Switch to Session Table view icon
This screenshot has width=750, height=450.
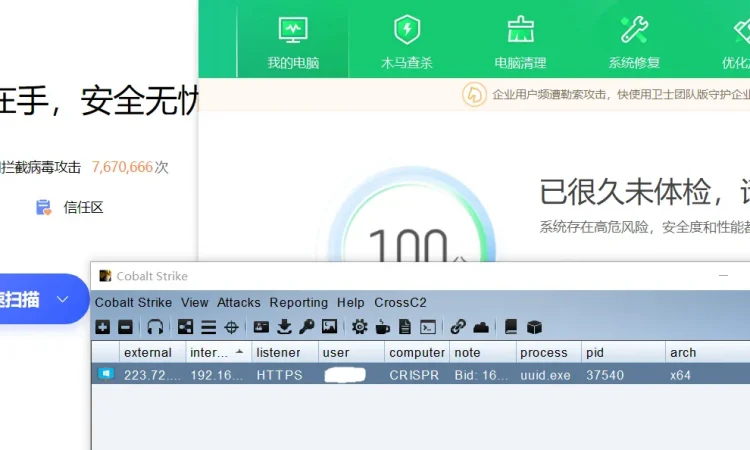pos(209,327)
